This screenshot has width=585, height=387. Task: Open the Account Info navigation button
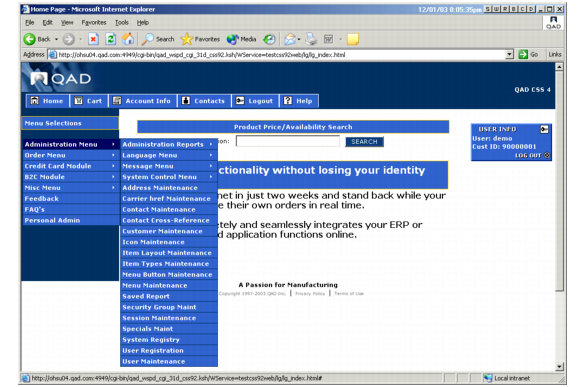tap(142, 101)
